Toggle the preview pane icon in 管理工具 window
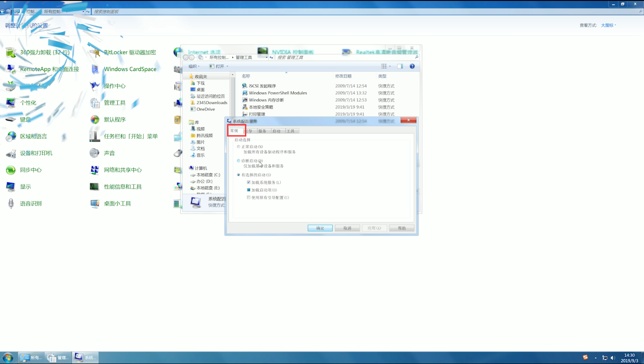 (400, 66)
